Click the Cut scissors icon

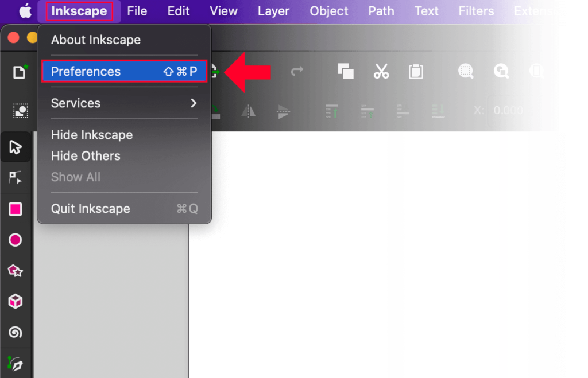click(x=381, y=71)
